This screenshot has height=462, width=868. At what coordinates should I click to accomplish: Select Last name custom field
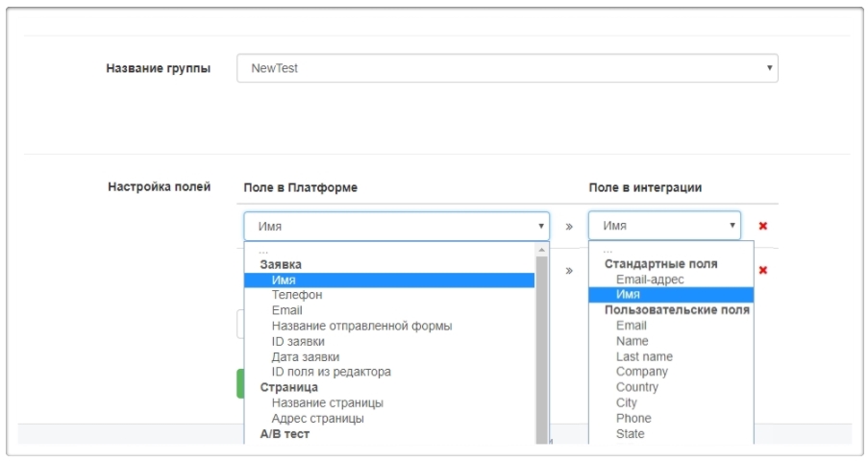point(644,356)
